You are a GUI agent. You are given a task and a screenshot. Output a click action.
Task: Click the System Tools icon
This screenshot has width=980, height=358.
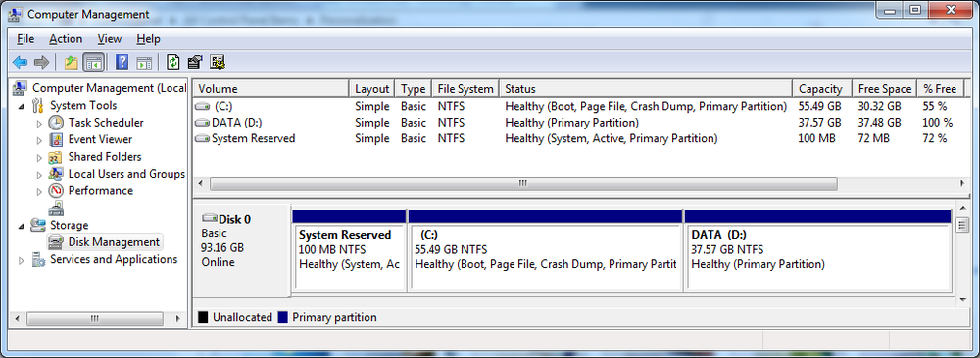[x=39, y=105]
